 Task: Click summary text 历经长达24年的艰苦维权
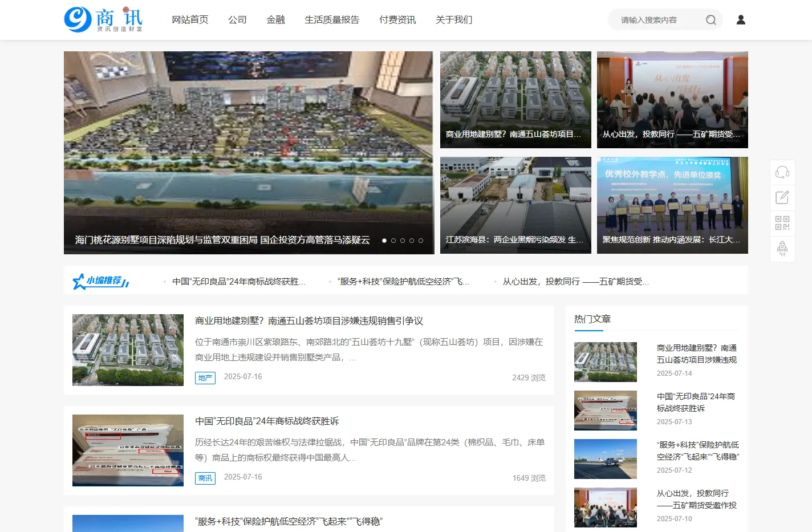370,450
